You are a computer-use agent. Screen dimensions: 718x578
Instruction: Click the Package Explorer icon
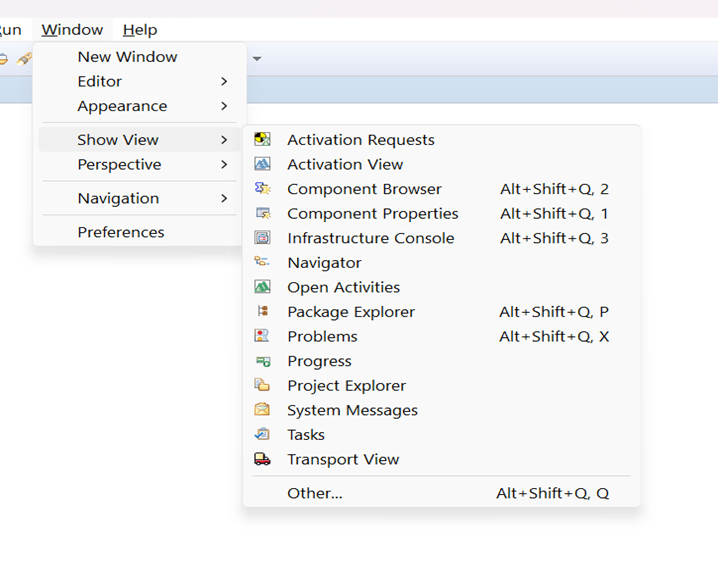(263, 311)
